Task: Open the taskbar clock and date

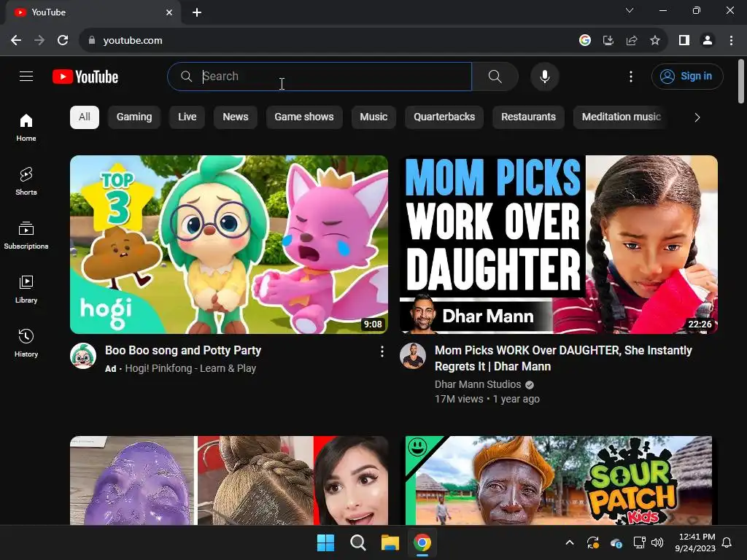Action: point(695,542)
